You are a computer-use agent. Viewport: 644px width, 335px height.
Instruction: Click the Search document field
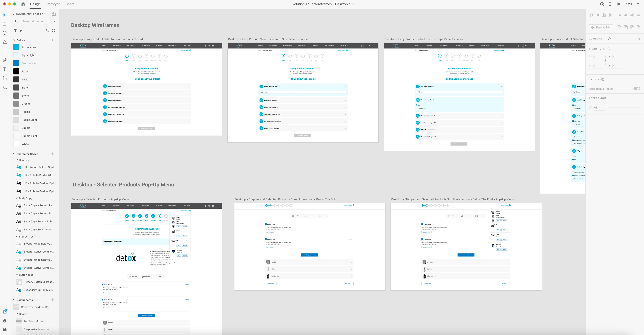pyautogui.click(x=34, y=21)
